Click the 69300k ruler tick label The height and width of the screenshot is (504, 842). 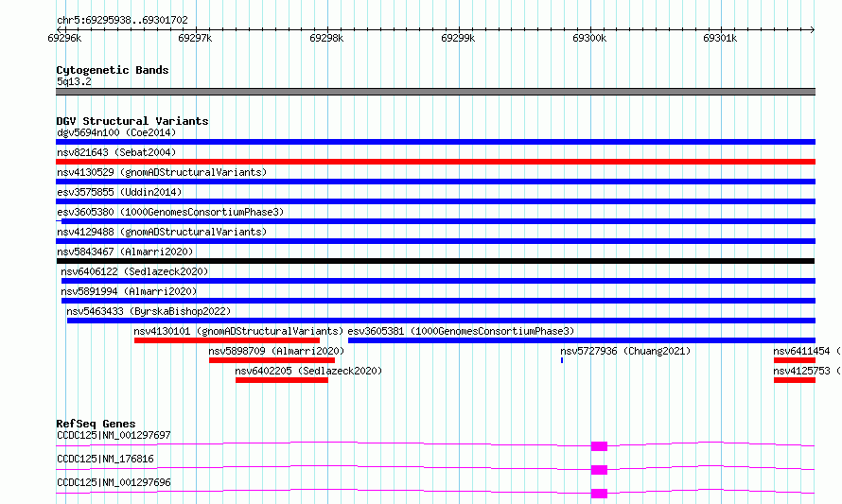point(589,38)
